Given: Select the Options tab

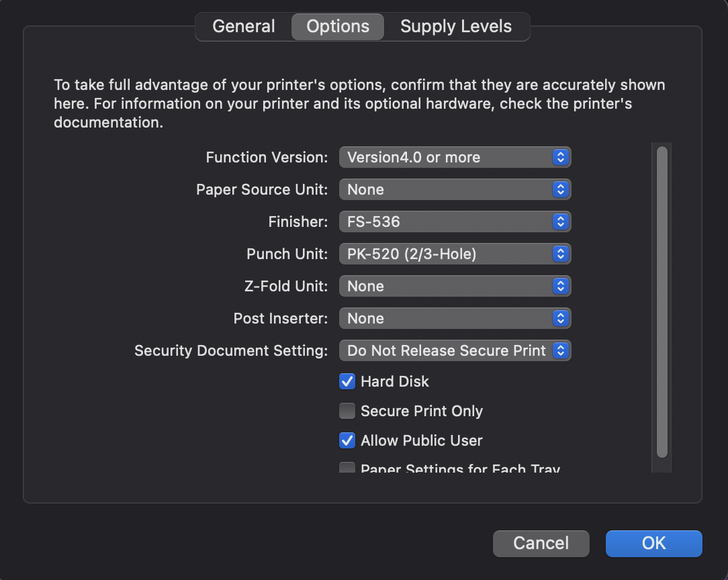Looking at the screenshot, I should pos(337,27).
